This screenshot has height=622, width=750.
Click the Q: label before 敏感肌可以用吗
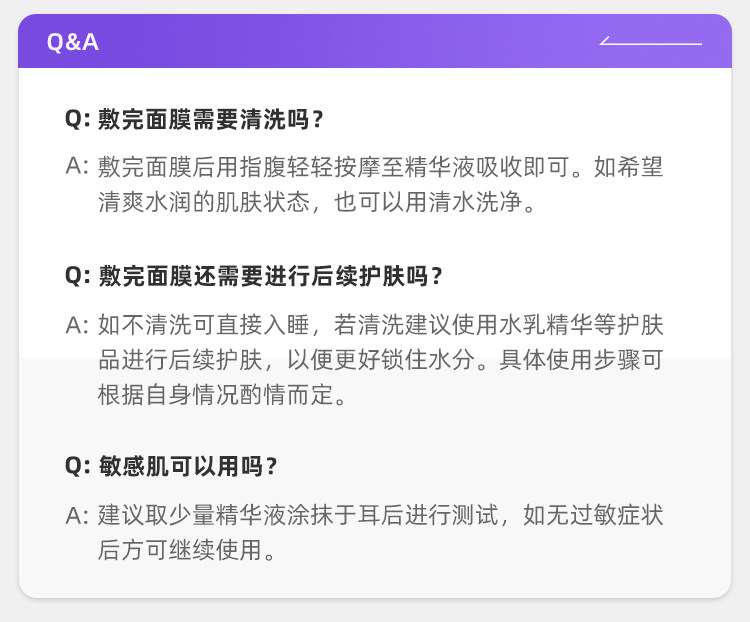[78, 466]
